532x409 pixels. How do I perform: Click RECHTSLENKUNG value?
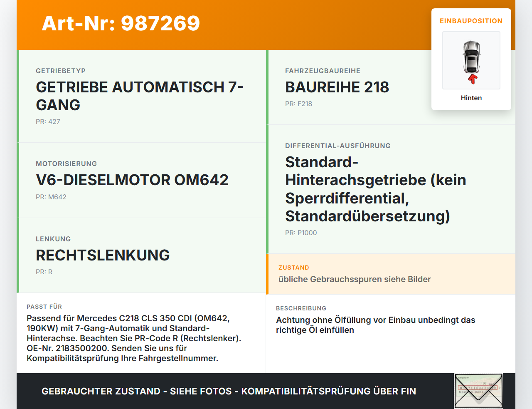103,255
